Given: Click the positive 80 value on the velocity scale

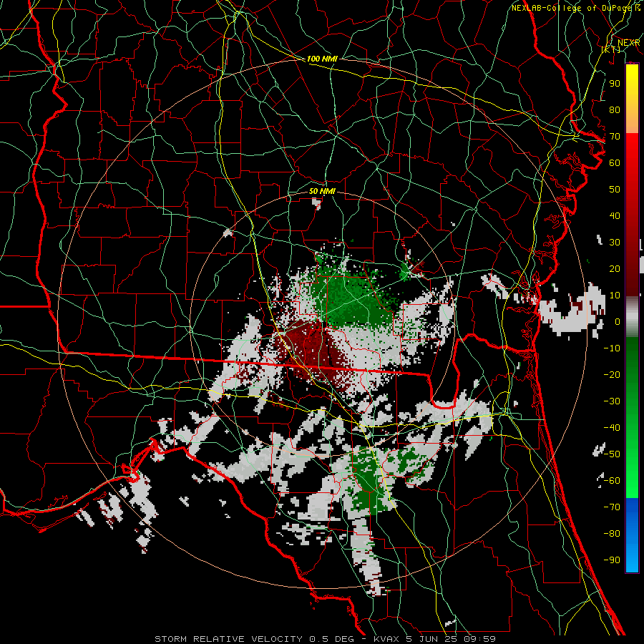Looking at the screenshot, I should [615, 110].
